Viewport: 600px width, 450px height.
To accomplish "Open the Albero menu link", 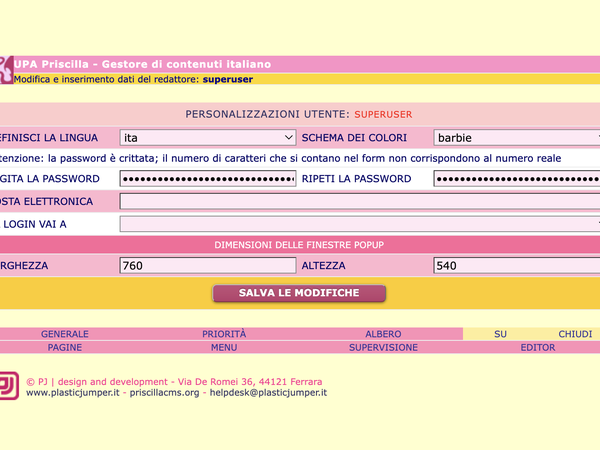I will (383, 334).
